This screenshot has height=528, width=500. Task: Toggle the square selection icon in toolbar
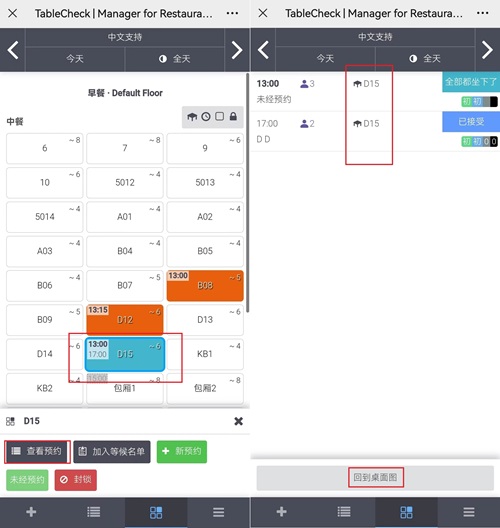(x=220, y=117)
